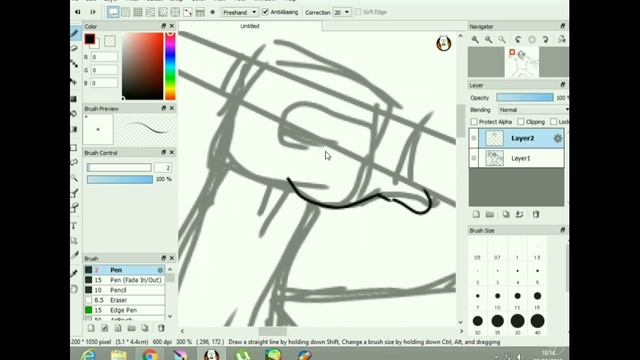Viewport: 640px width, 360px height.
Task: Open the Correction value dropdown
Action: tap(342, 12)
